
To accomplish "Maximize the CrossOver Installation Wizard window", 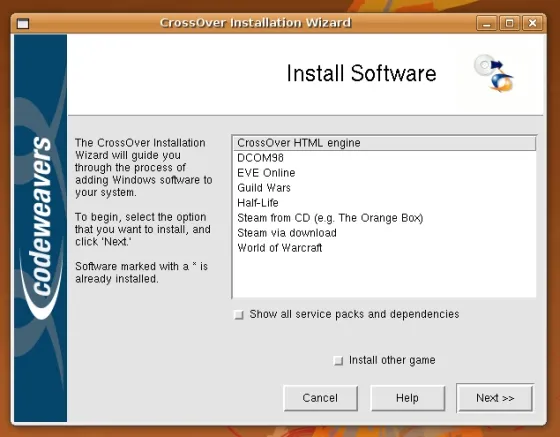I will click(x=509, y=24).
